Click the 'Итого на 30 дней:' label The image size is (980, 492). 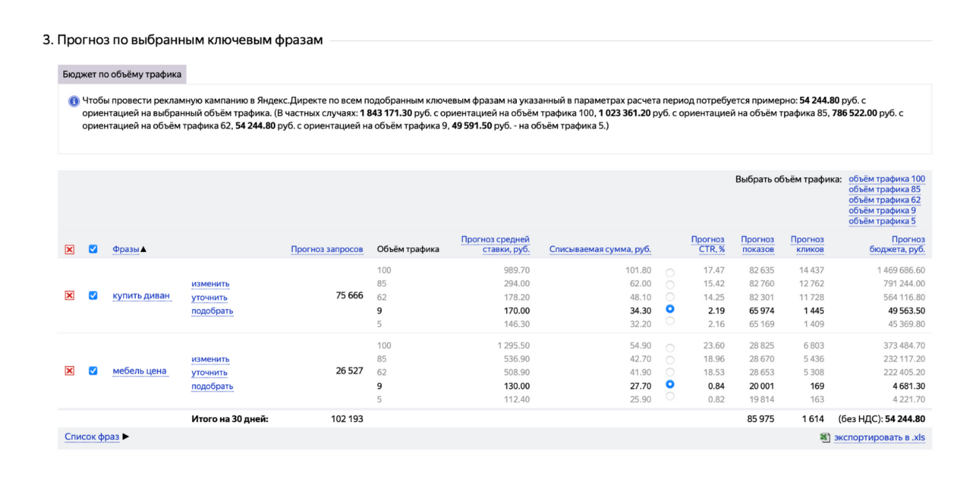point(230,419)
